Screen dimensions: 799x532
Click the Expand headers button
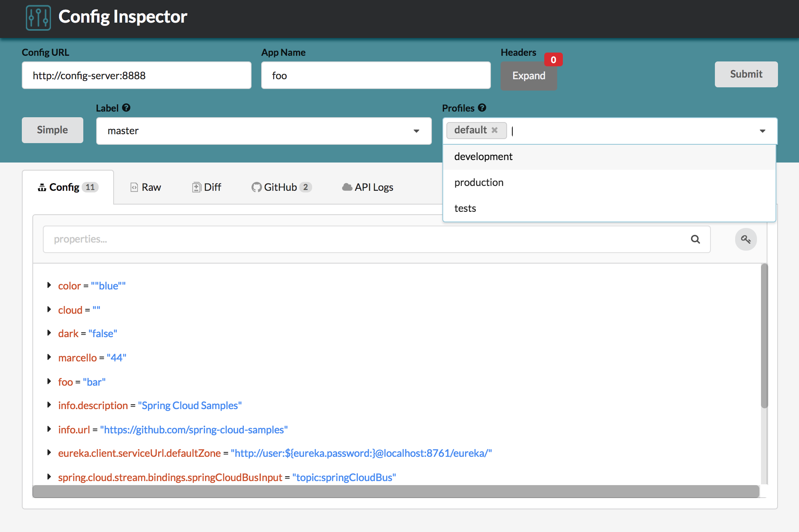click(528, 76)
